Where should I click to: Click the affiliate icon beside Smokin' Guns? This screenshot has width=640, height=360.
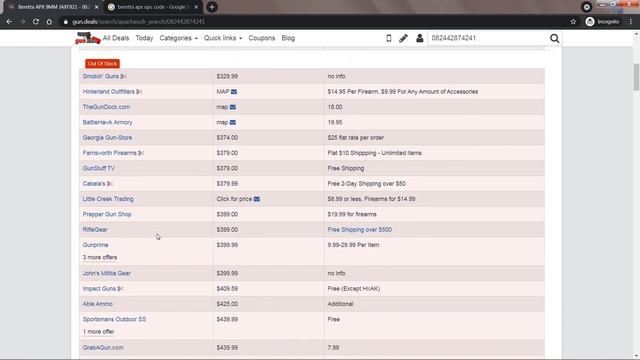tap(123, 76)
